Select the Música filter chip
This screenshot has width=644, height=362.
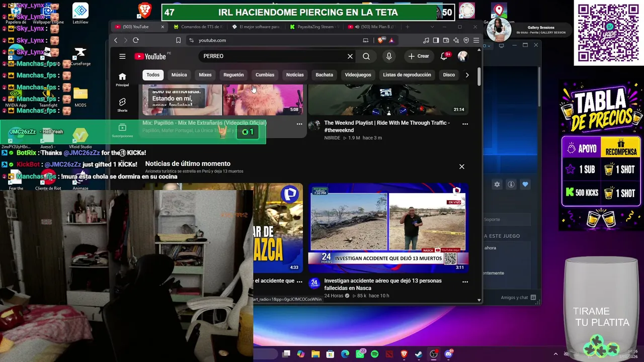tap(179, 75)
